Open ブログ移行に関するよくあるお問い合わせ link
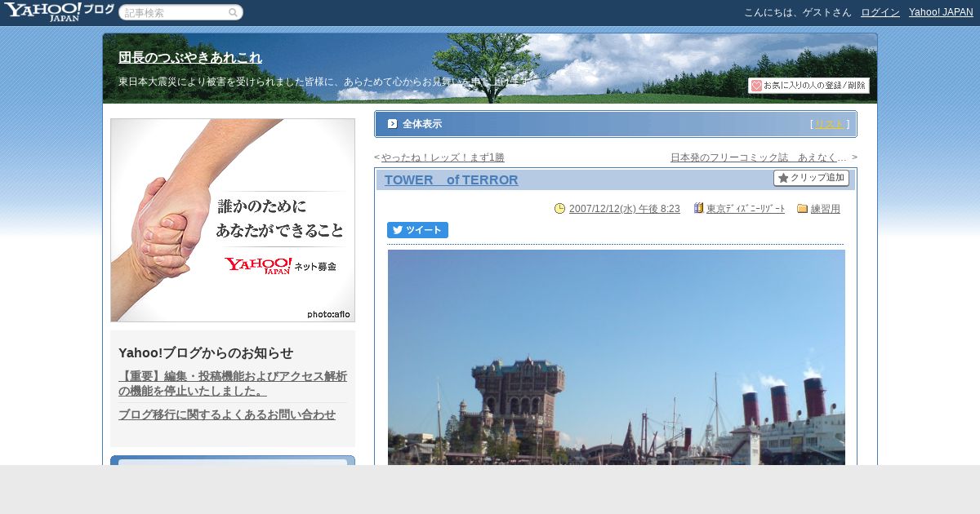This screenshot has height=514, width=980. 227,414
